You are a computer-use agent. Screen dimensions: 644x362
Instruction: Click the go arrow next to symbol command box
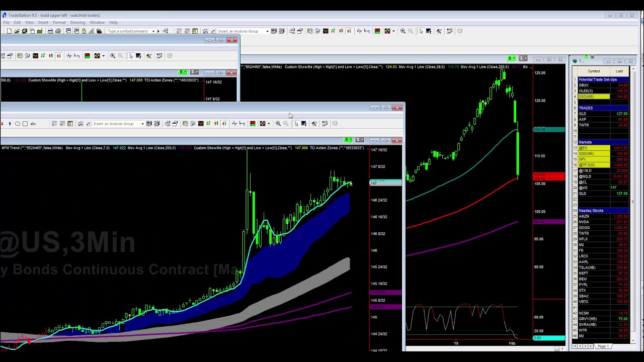click(158, 31)
